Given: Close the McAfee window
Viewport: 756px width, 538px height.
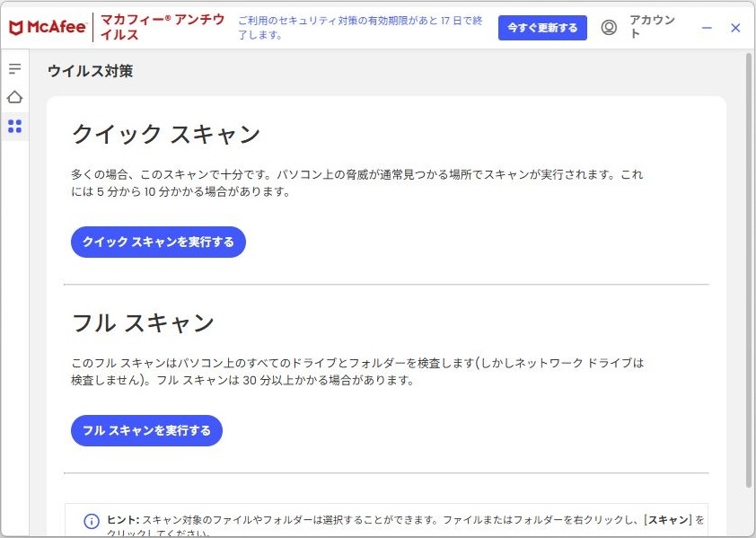Looking at the screenshot, I should click(x=735, y=28).
